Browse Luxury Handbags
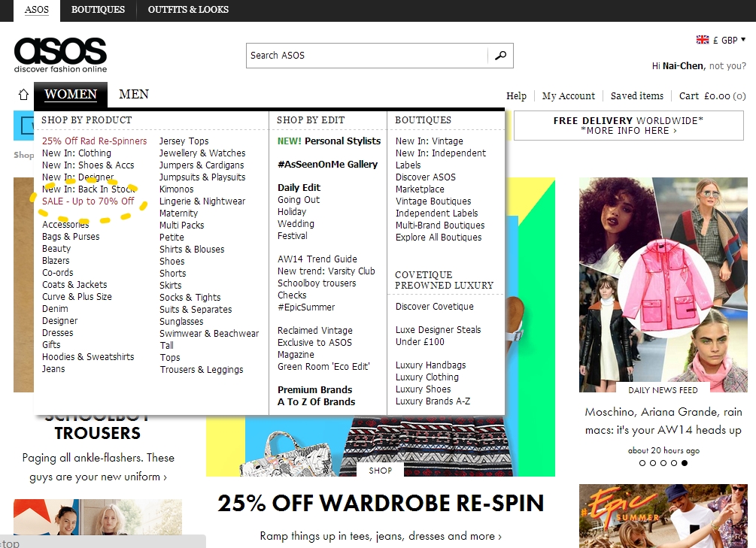The height and width of the screenshot is (548, 756). [431, 365]
